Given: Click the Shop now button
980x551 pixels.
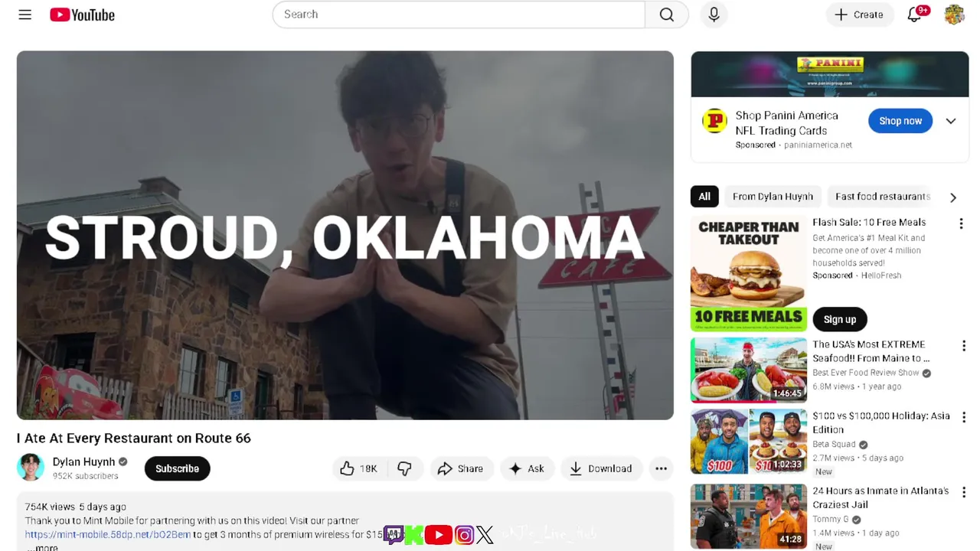Looking at the screenshot, I should [x=900, y=121].
